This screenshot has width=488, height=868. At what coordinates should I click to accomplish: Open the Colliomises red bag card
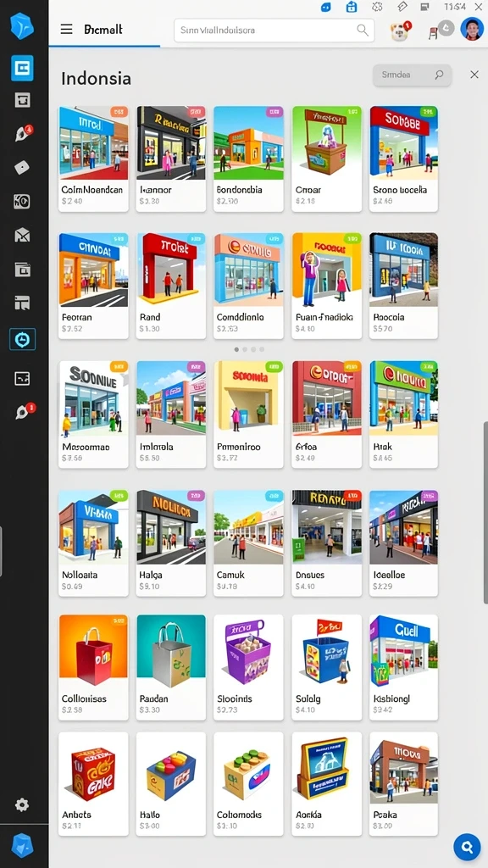(93, 667)
